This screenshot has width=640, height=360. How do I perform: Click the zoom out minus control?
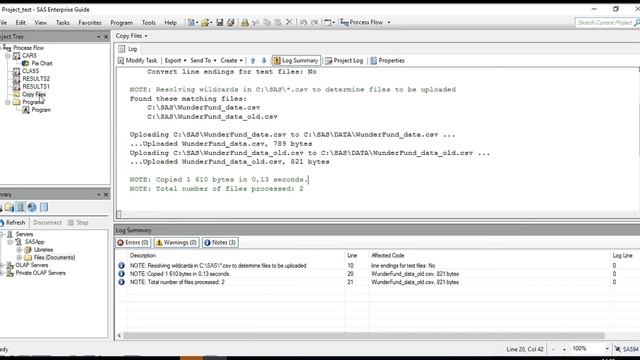pos(553,349)
